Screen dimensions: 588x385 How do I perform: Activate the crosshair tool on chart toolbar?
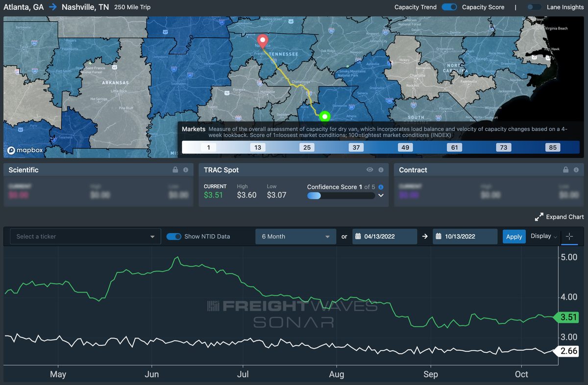click(x=569, y=237)
